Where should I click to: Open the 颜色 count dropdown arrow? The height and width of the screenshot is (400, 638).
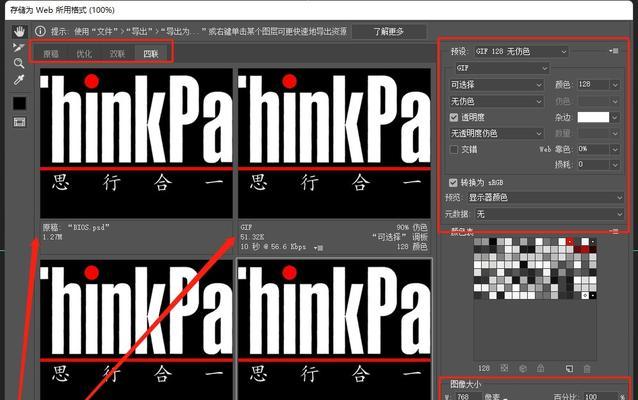pyautogui.click(x=615, y=85)
